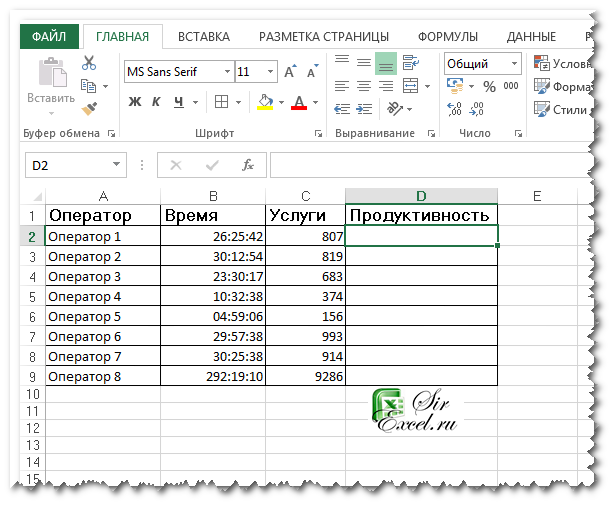Toggle middle vertical alignment button
The height and width of the screenshot is (508, 616).
tap(364, 64)
